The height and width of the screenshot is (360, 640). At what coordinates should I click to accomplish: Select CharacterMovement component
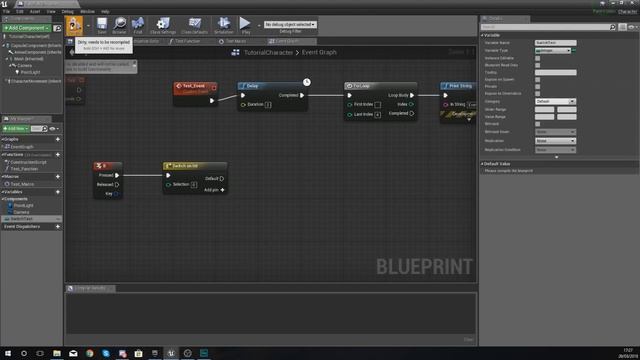pyautogui.click(x=35, y=81)
